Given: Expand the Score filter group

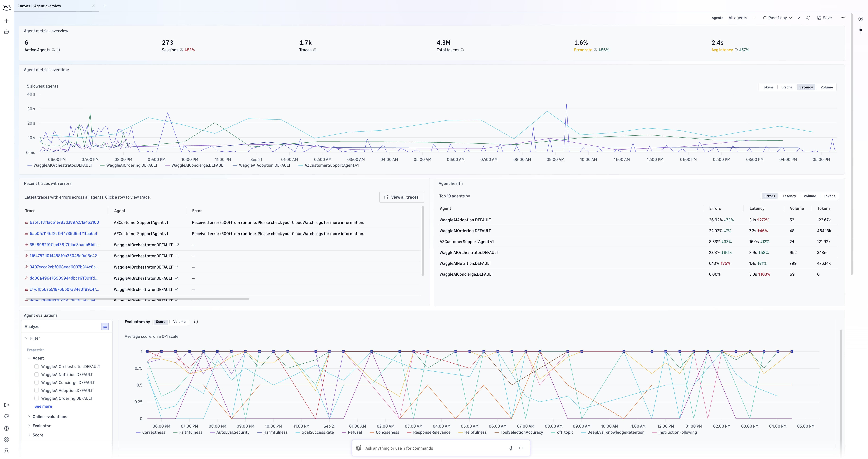Looking at the screenshot, I should tap(35, 435).
